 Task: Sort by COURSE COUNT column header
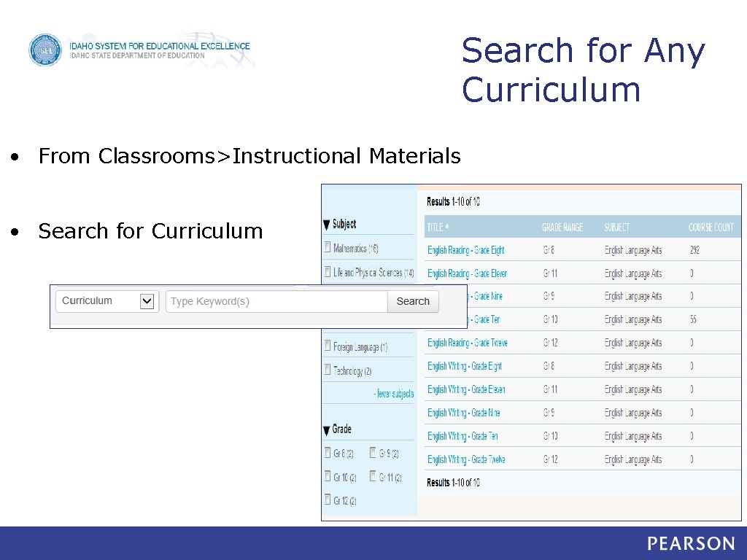711,227
